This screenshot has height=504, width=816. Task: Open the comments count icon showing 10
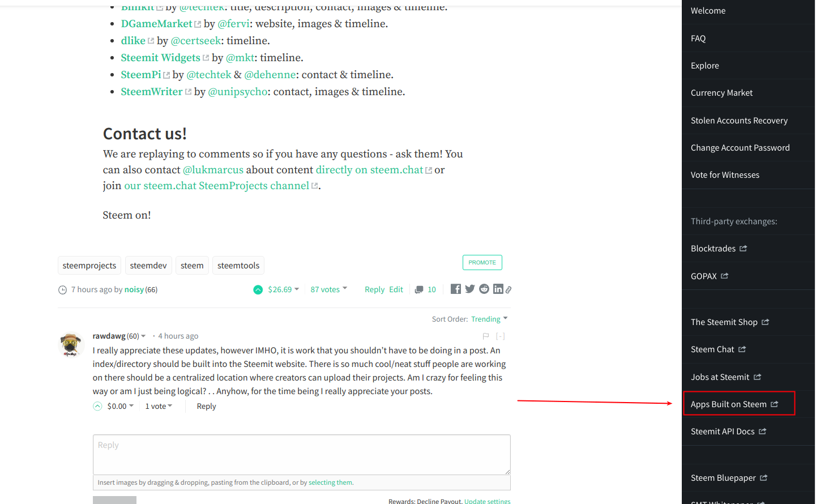(x=419, y=289)
